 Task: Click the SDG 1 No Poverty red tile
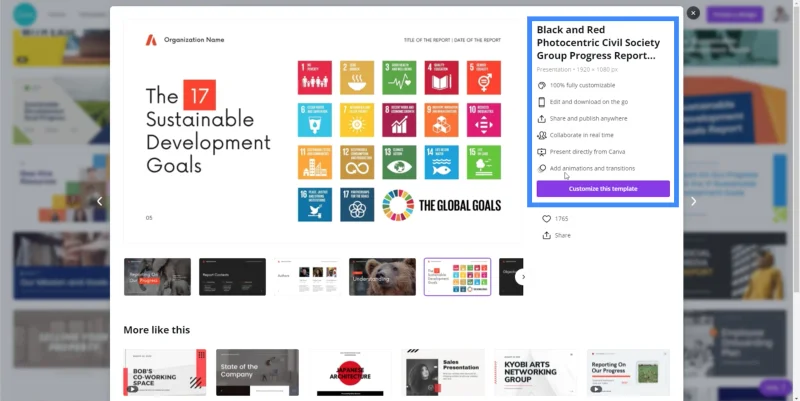click(x=315, y=78)
